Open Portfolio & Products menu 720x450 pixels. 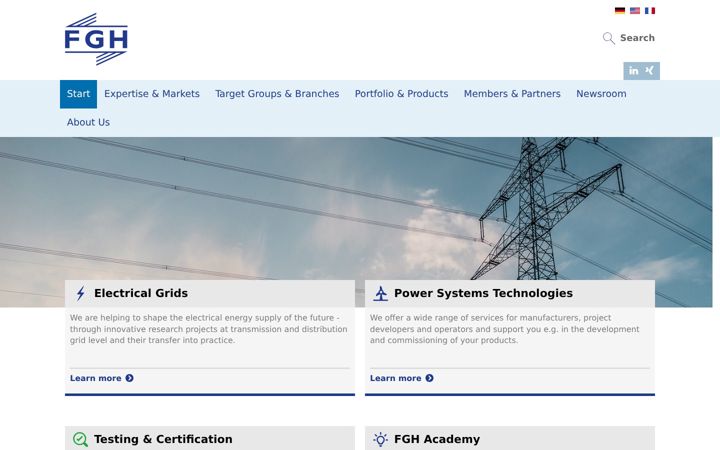tap(401, 94)
